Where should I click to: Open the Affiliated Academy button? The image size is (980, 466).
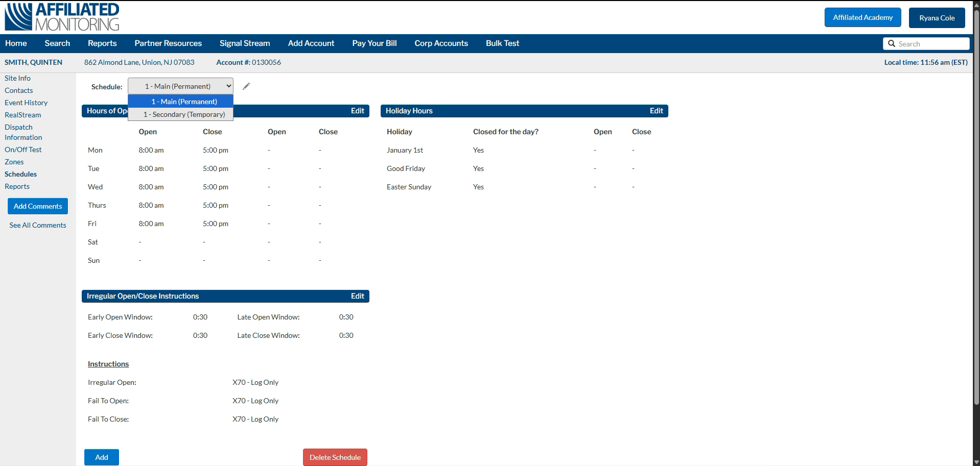click(x=862, y=17)
